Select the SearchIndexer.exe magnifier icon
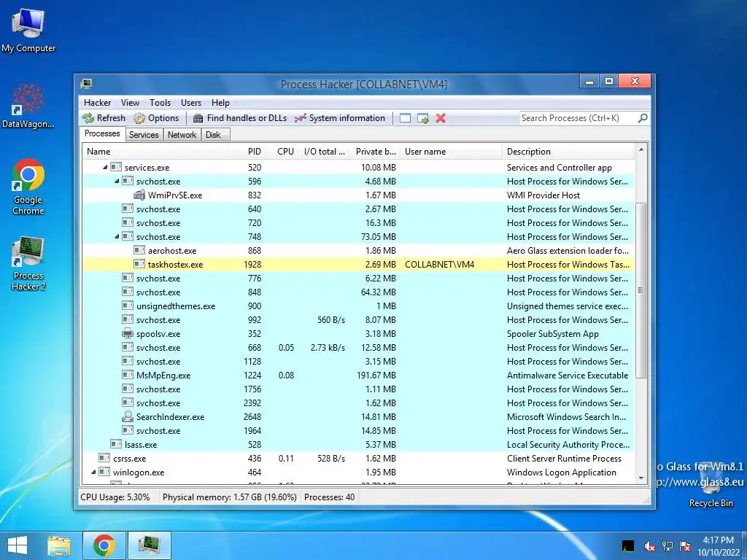Screen dimensions: 747x560 (x=128, y=416)
